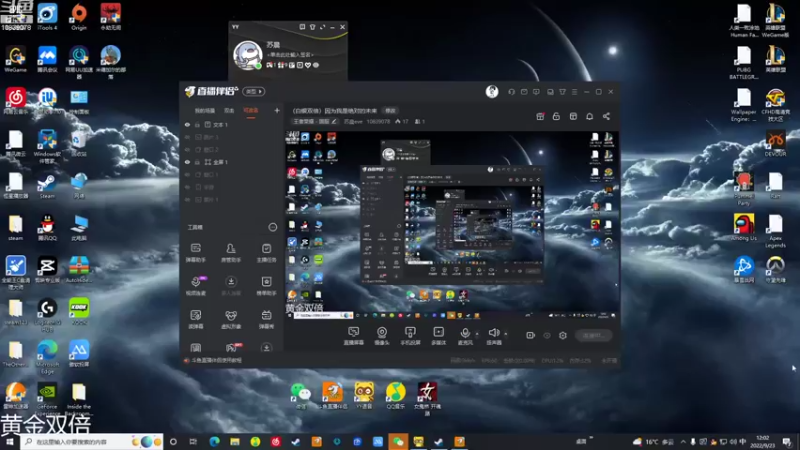Expand speaker device dropdown arrow
Image resolution: width=800 pixels, height=450 pixels.
tap(506, 334)
